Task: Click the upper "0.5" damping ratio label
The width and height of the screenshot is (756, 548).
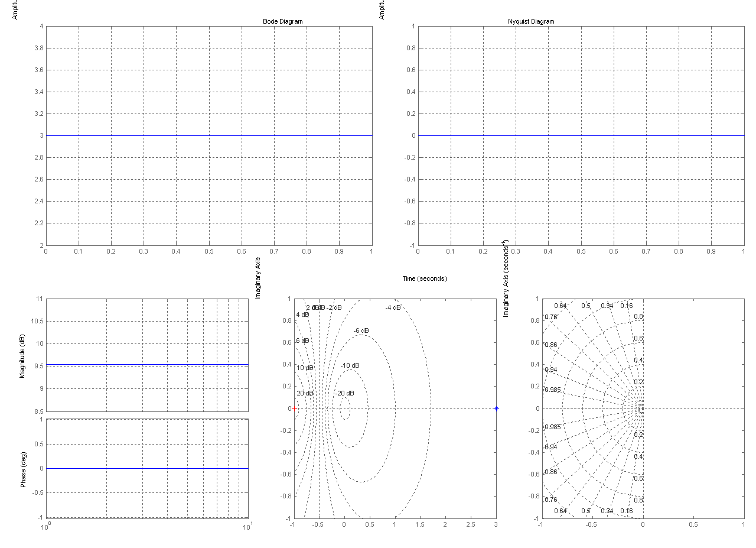Action: tap(586, 306)
